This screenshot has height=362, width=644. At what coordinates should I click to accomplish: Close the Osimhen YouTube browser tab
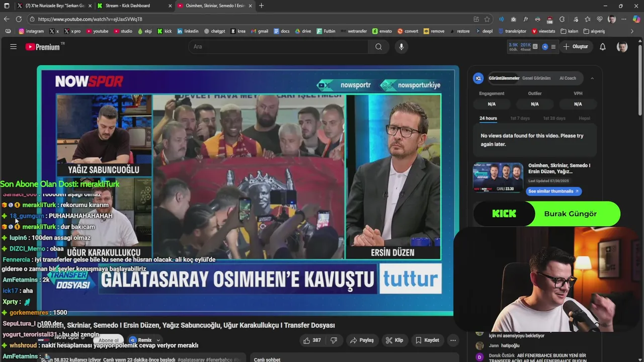pyautogui.click(x=251, y=6)
